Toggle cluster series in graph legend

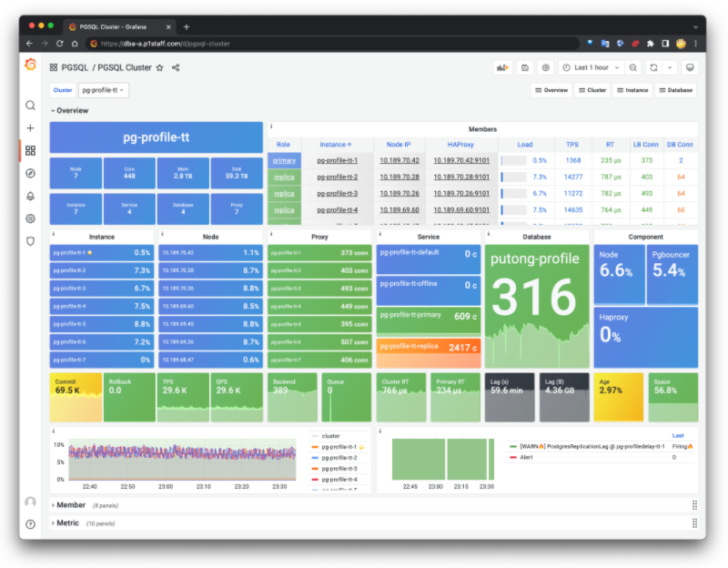(330, 436)
